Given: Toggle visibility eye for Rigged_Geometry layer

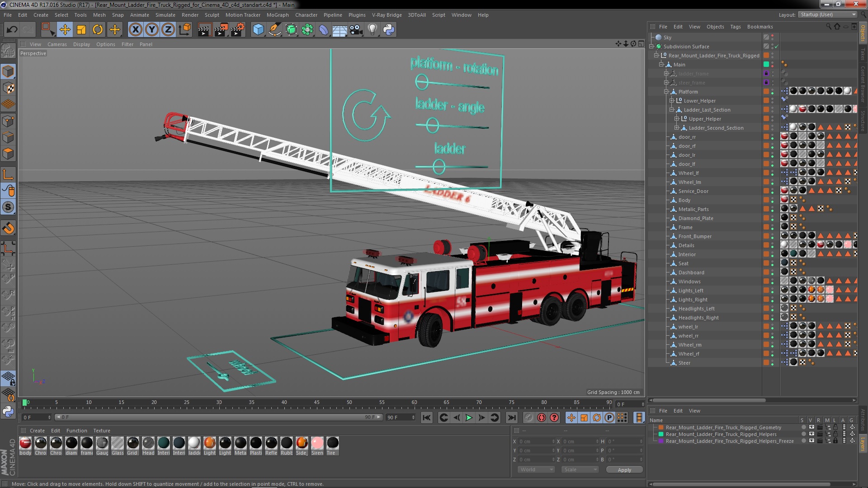Looking at the screenshot, I should click(811, 427).
